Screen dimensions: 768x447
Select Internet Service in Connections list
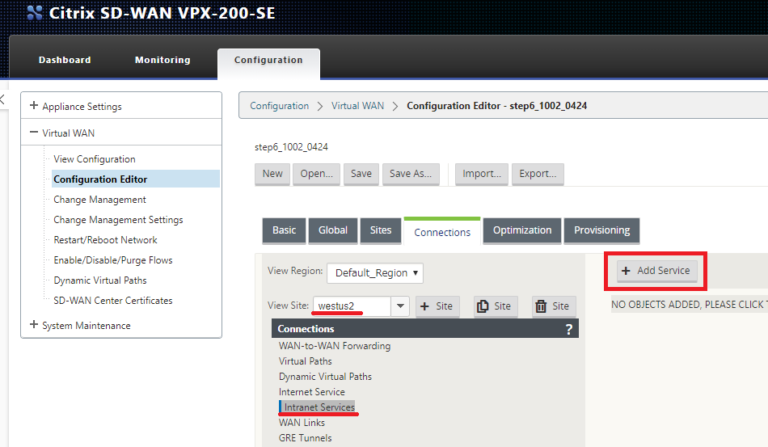[312, 392]
